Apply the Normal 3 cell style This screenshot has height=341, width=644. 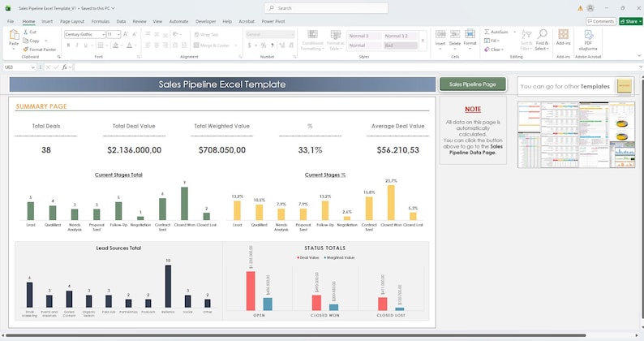(x=364, y=37)
